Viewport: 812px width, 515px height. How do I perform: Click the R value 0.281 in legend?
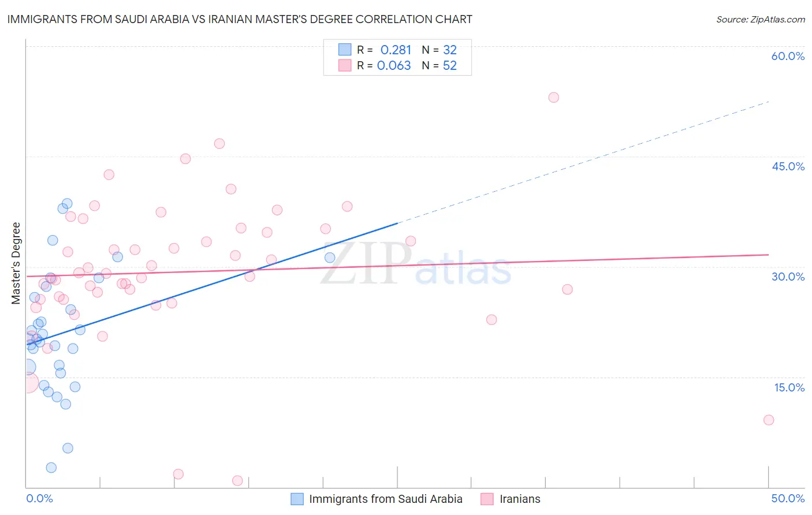[x=396, y=50]
